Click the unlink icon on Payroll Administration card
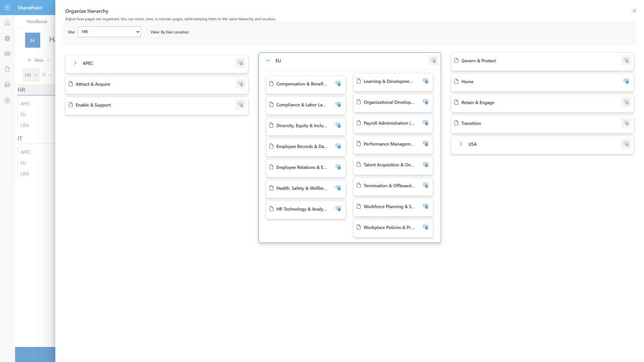This screenshot has height=362, width=644. (x=425, y=123)
